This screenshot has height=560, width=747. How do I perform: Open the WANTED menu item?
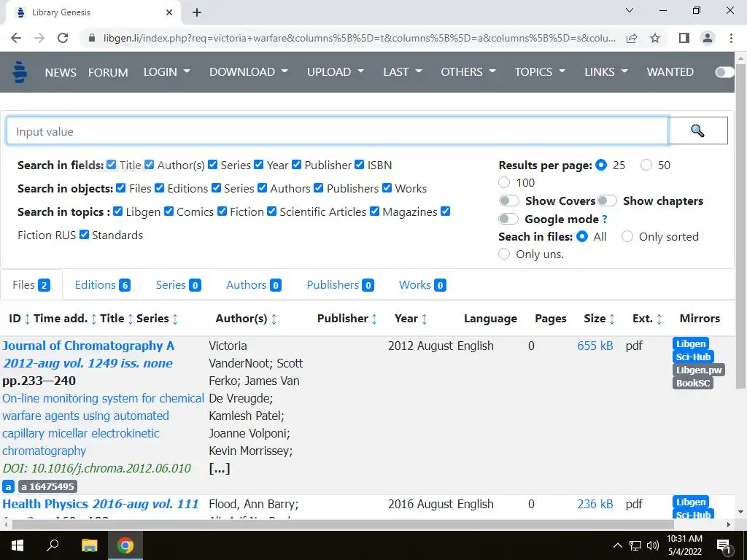pos(670,72)
